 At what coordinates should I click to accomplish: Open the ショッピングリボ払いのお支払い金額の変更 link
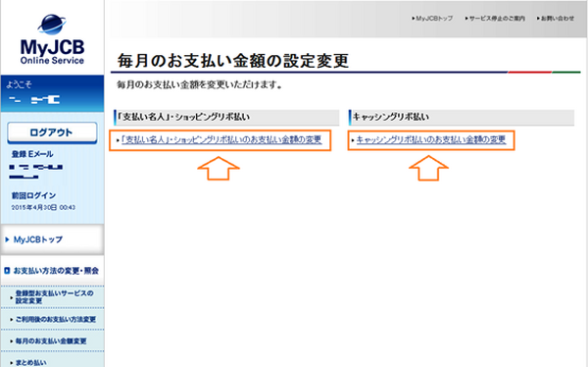click(x=221, y=139)
